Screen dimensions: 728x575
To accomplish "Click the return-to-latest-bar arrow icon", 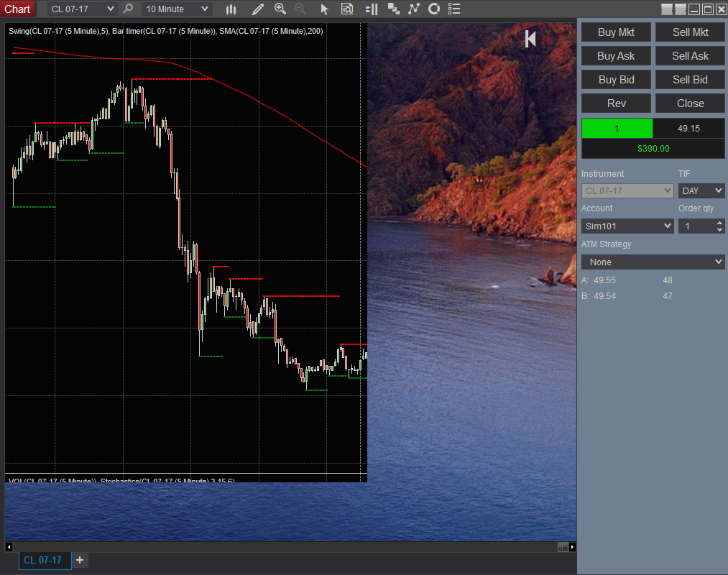I will point(530,39).
